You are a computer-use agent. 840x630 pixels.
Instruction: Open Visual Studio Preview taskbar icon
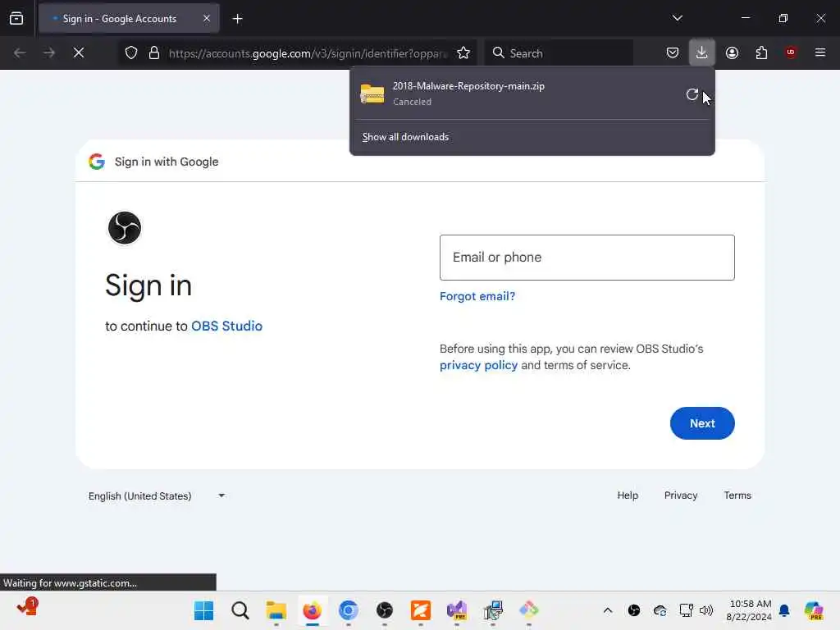(x=457, y=610)
